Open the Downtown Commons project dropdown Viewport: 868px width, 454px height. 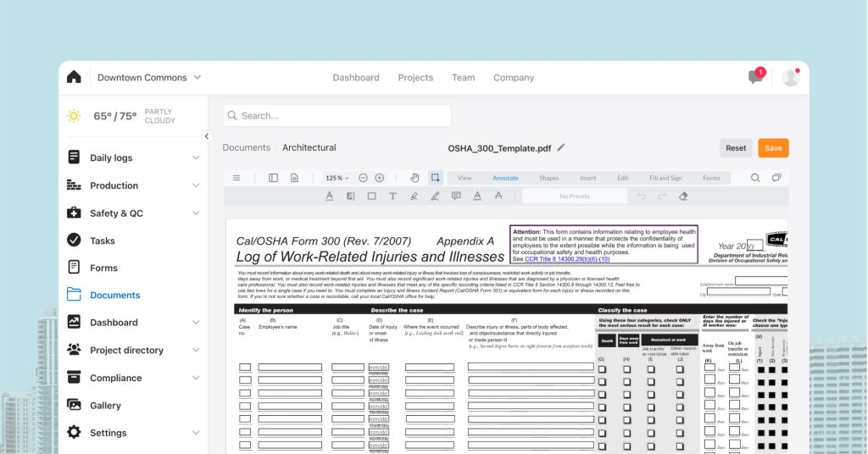[x=149, y=77]
